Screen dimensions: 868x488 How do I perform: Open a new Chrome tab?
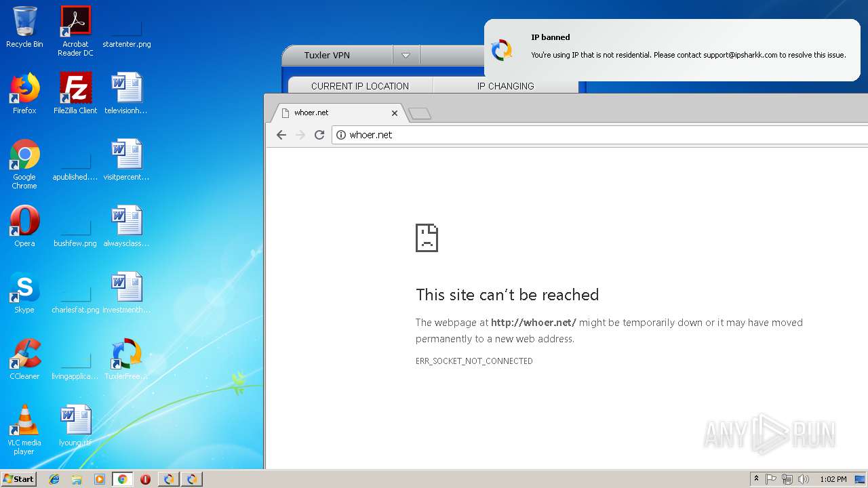pyautogui.click(x=420, y=113)
